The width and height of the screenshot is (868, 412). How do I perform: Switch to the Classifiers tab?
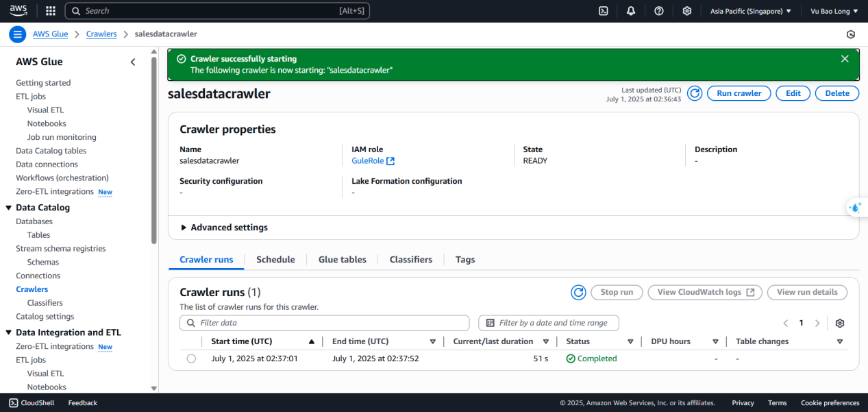411,260
